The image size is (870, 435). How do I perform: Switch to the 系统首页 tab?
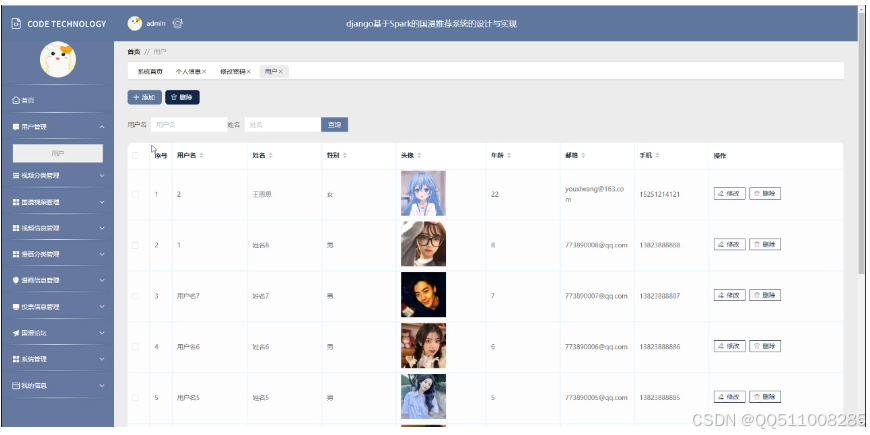tap(150, 72)
